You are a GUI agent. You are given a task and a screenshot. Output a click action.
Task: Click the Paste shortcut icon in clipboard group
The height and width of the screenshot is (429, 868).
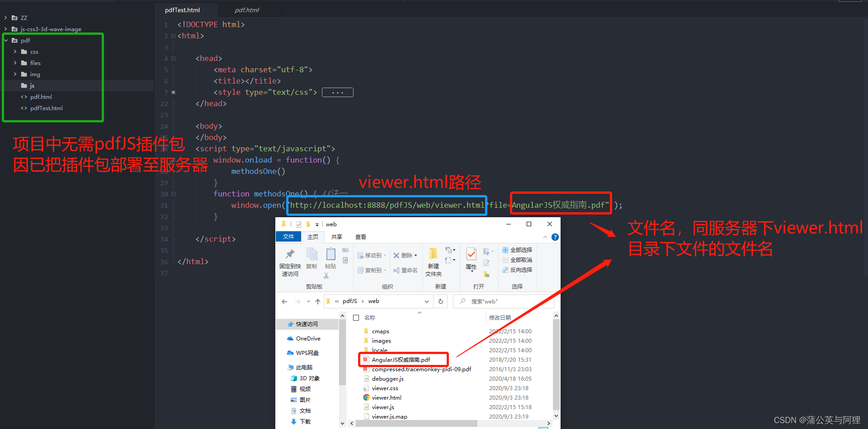tap(345, 260)
